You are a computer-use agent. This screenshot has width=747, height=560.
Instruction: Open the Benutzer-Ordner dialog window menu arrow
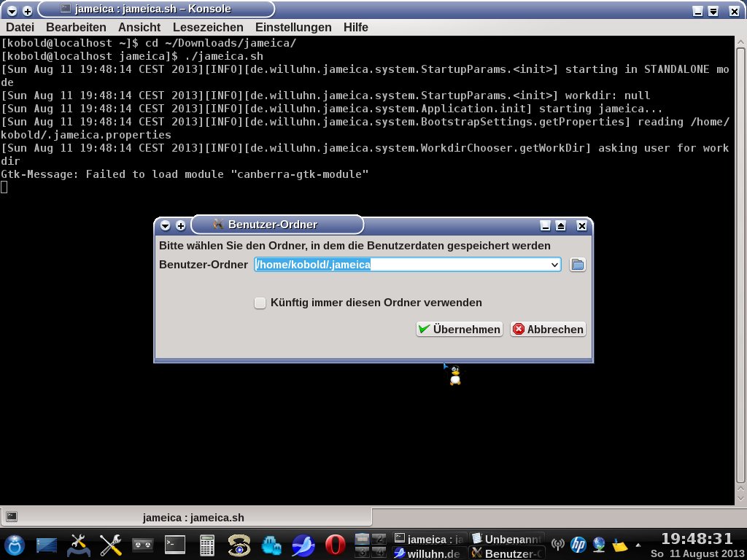tap(166, 226)
